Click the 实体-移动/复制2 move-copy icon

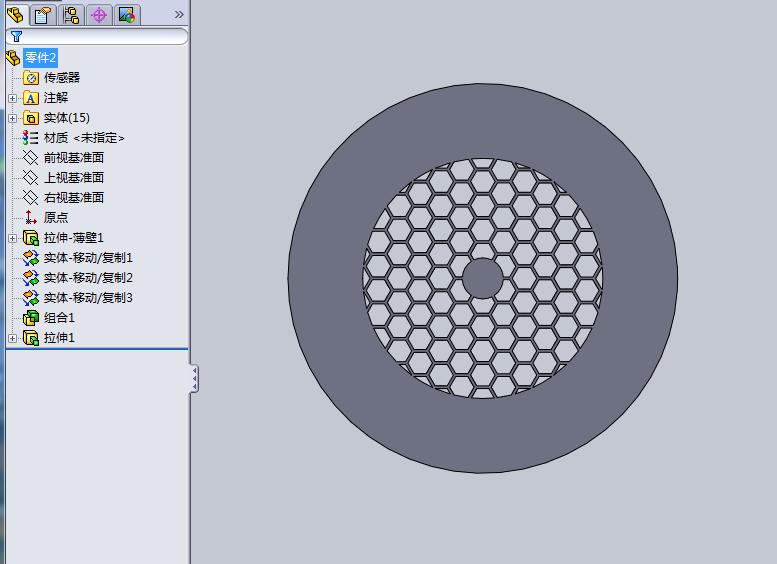pyautogui.click(x=31, y=278)
